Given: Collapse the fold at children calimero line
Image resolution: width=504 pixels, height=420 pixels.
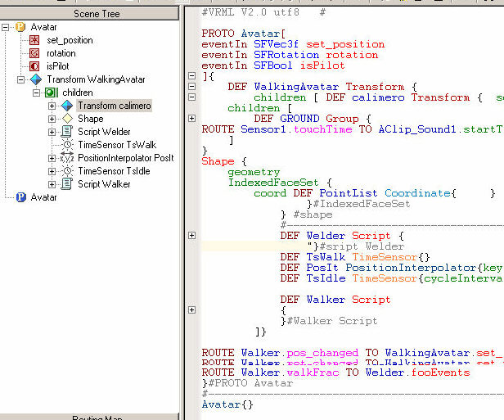Looking at the screenshot, I should tap(192, 97).
